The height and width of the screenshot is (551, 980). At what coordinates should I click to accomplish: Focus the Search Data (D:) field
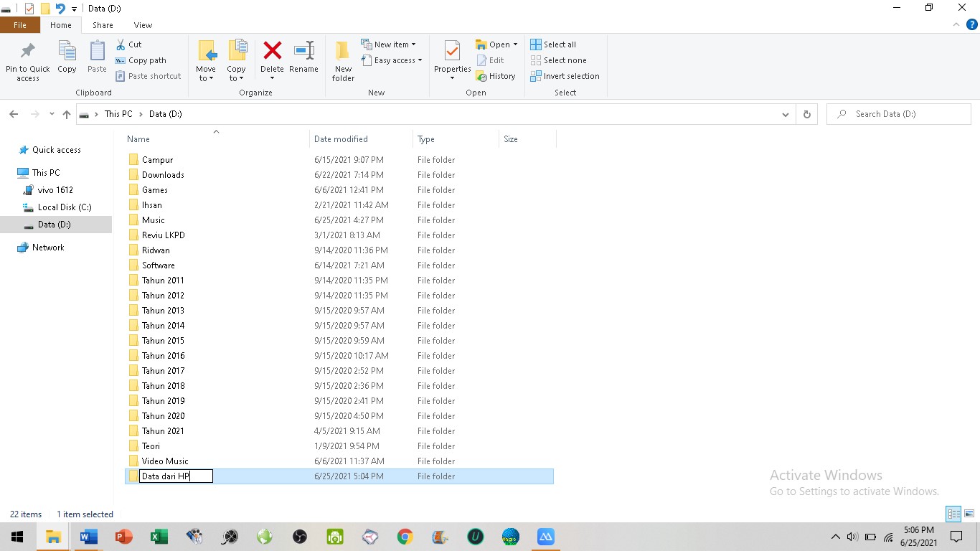(x=898, y=114)
